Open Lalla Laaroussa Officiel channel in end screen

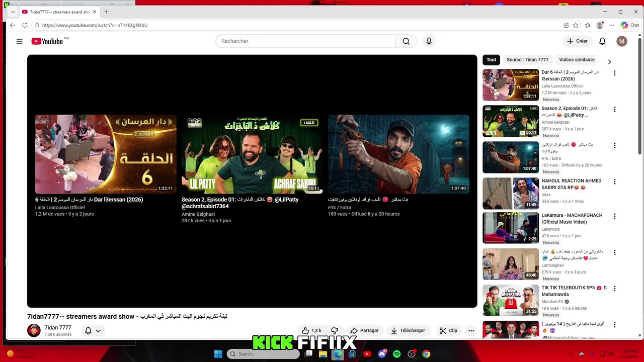tap(60, 207)
